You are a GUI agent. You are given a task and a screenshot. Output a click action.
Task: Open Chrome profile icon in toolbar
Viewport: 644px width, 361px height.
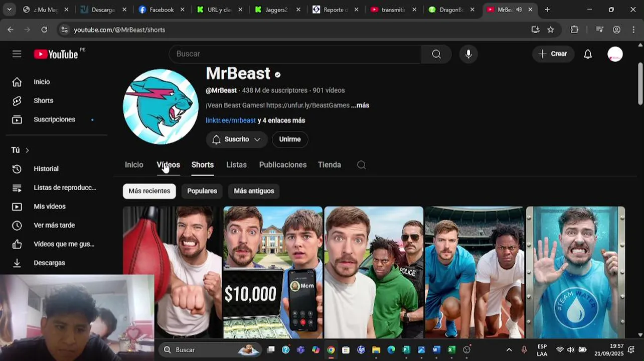(x=616, y=30)
